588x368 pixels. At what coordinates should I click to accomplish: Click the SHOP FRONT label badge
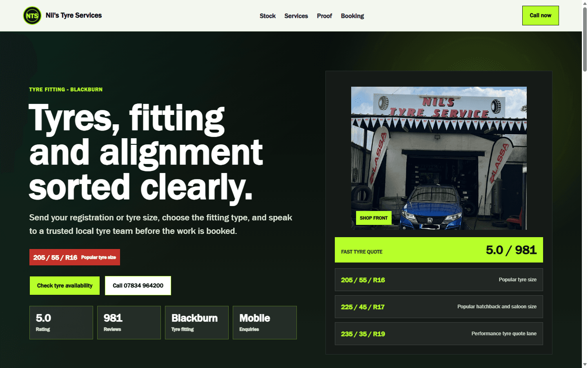tap(374, 218)
